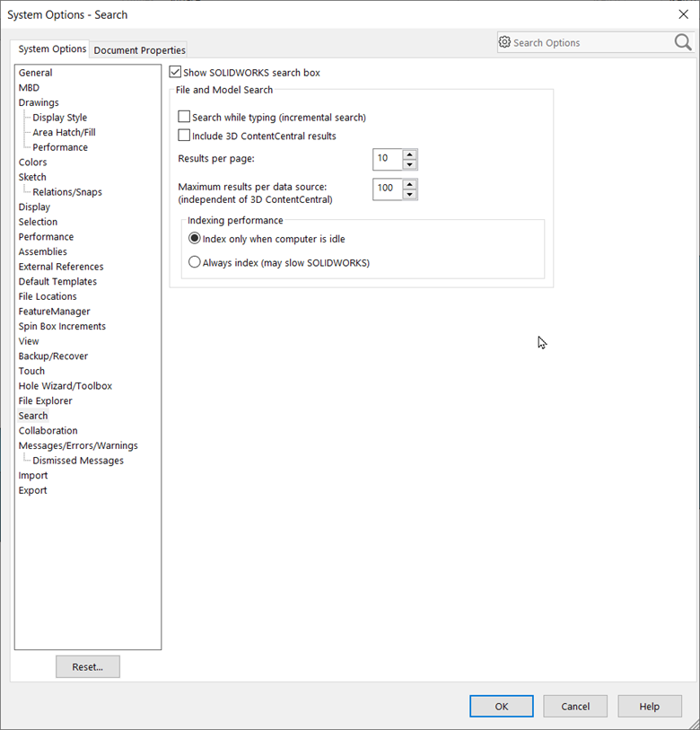700x730 pixels.
Task: Increase Maximum results per data source
Action: pos(409,184)
